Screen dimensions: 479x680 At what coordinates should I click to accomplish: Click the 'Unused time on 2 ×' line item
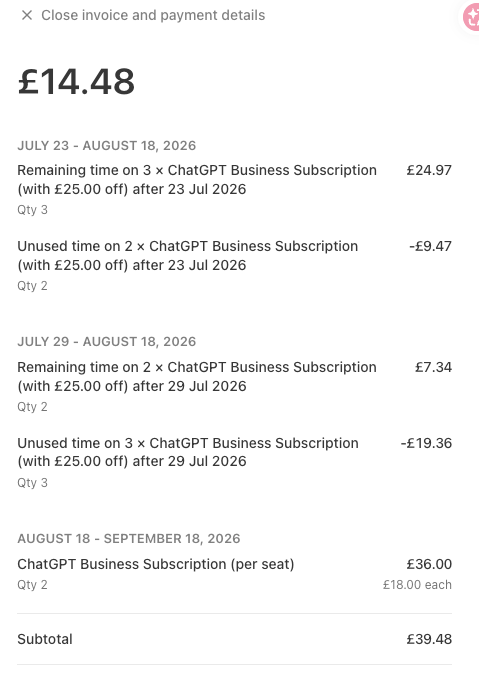point(188,255)
